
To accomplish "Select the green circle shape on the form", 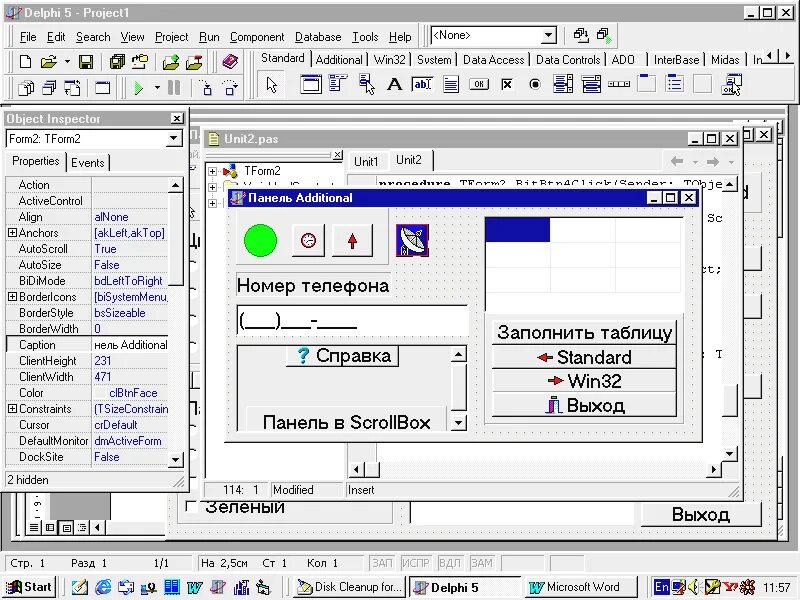I will coord(260,240).
